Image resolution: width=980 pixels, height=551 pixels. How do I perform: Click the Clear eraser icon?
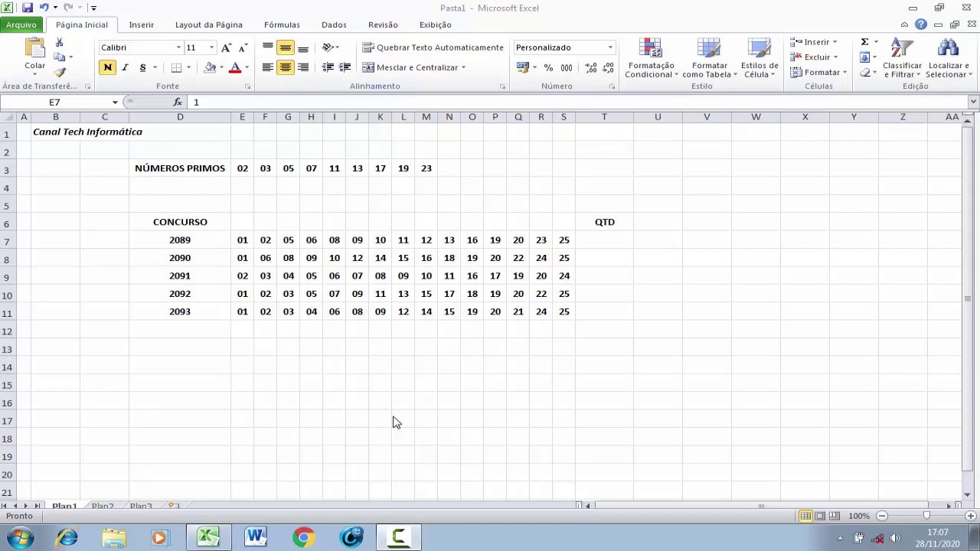click(864, 73)
